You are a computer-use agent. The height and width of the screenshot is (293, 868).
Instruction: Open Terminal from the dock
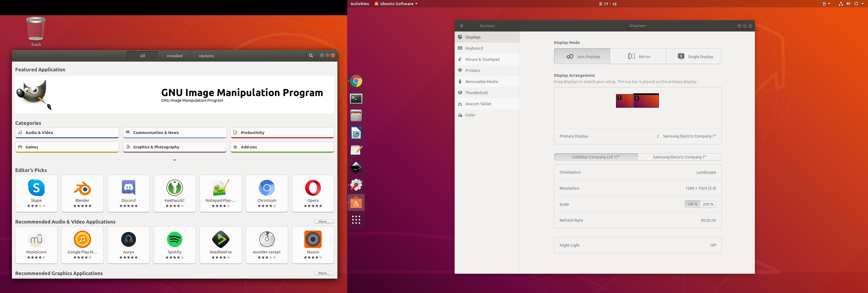pos(356,98)
